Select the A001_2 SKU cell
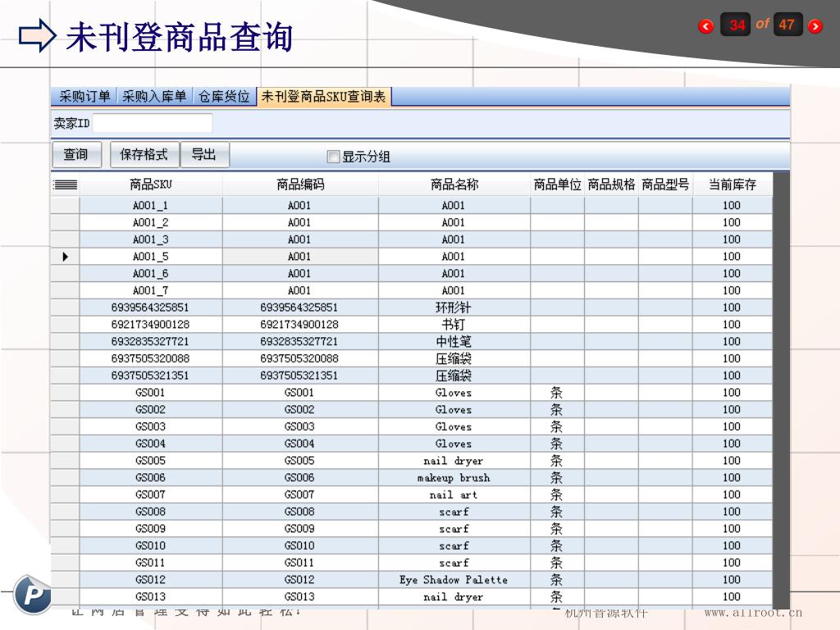The width and height of the screenshot is (840, 630). (151, 222)
